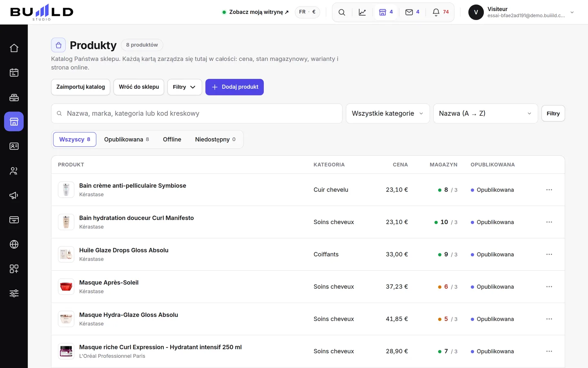The width and height of the screenshot is (588, 368).
Task: Click product name Huile Glaze Drops Gloss Absolu
Action: (124, 250)
